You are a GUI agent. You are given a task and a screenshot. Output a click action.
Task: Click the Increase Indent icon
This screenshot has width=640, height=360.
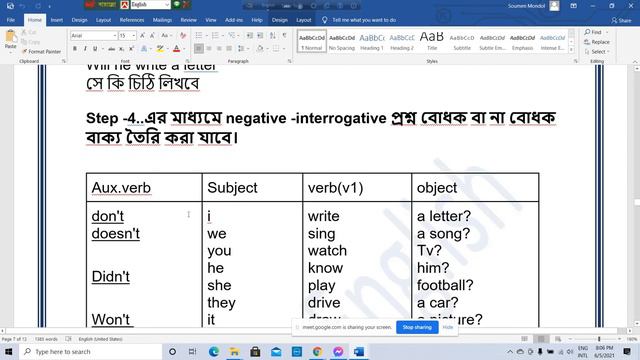260,36
